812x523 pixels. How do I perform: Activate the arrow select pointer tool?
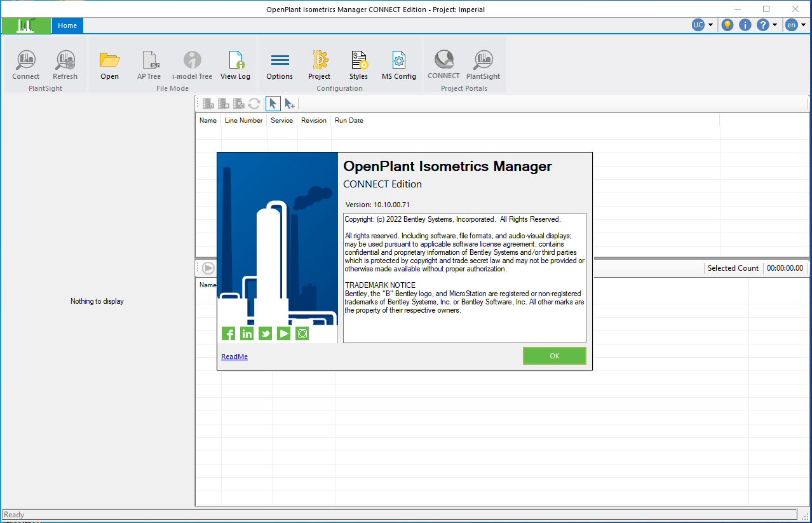coord(273,104)
